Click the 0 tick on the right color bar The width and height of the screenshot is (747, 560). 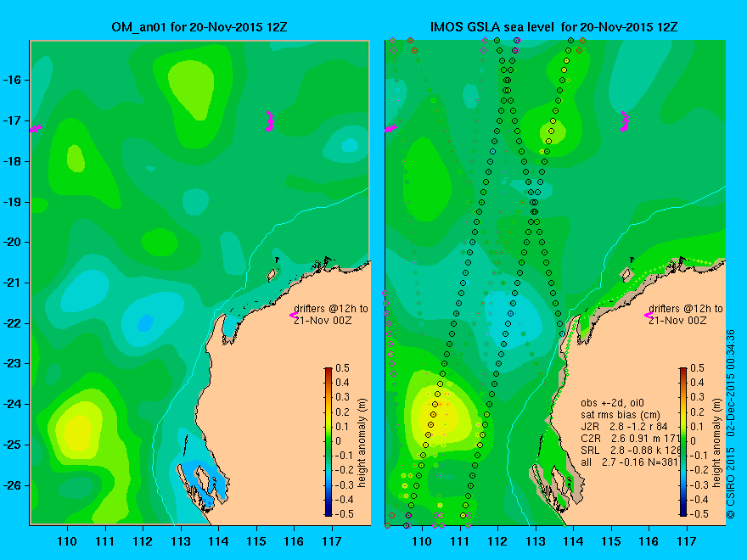(x=694, y=441)
